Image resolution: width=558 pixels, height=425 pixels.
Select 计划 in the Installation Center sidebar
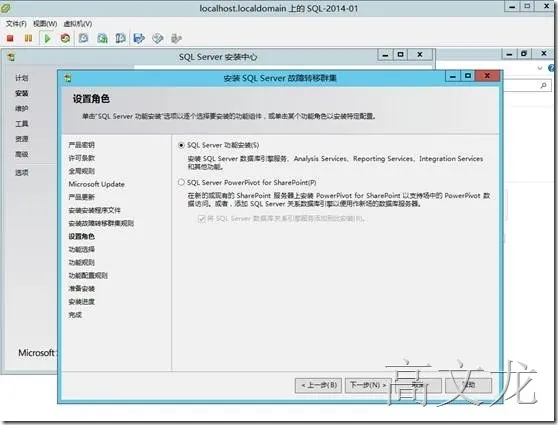click(x=22, y=78)
